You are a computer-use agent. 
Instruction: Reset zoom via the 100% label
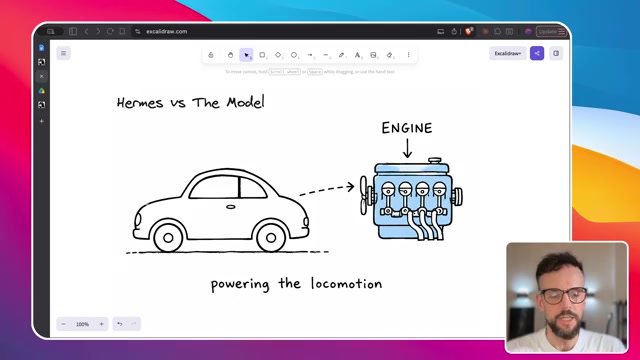pos(82,324)
